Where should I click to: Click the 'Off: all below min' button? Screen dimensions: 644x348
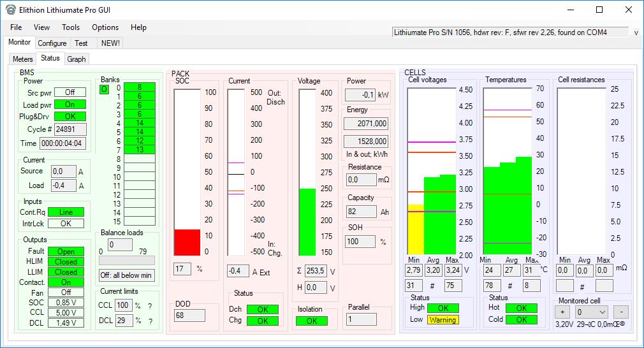coord(127,275)
